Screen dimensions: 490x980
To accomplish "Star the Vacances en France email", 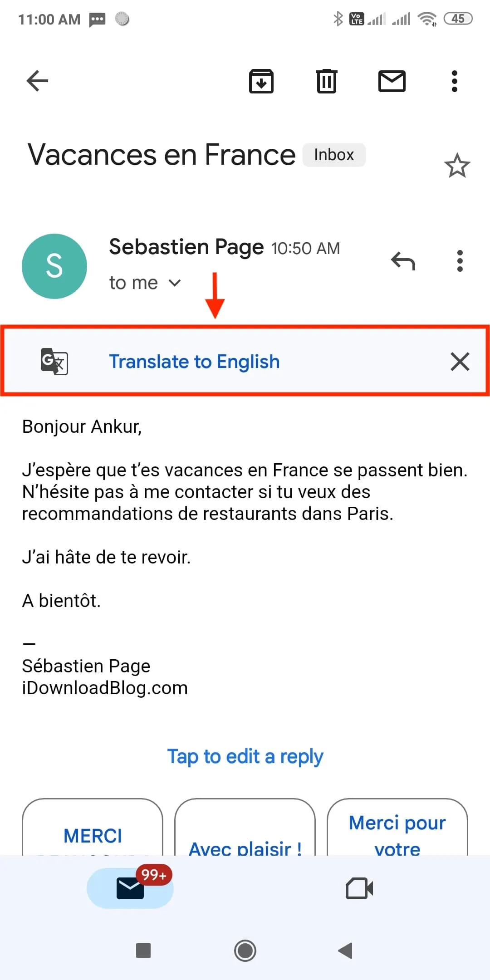I will pyautogui.click(x=457, y=166).
